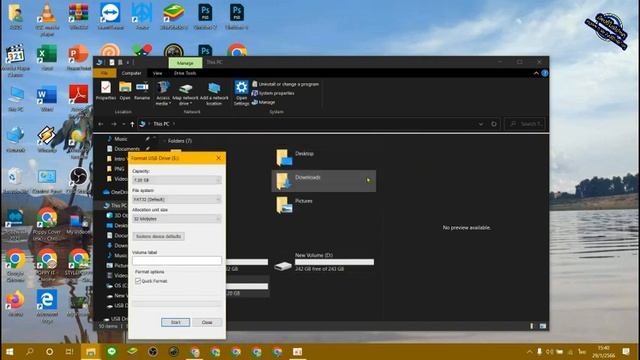This screenshot has height=360, width=640.
Task: Open the Word desktop shortcut
Action: [x=47, y=98]
